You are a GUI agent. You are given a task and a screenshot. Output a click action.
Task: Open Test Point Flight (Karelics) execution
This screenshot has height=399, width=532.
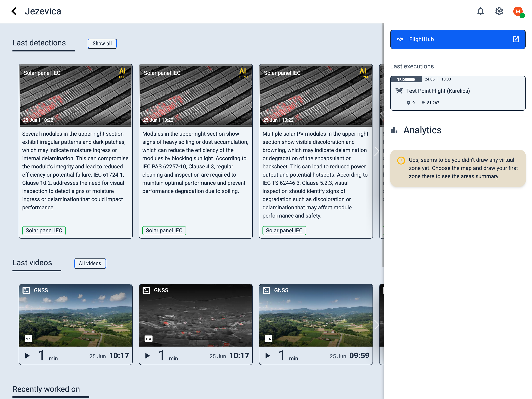point(458,93)
